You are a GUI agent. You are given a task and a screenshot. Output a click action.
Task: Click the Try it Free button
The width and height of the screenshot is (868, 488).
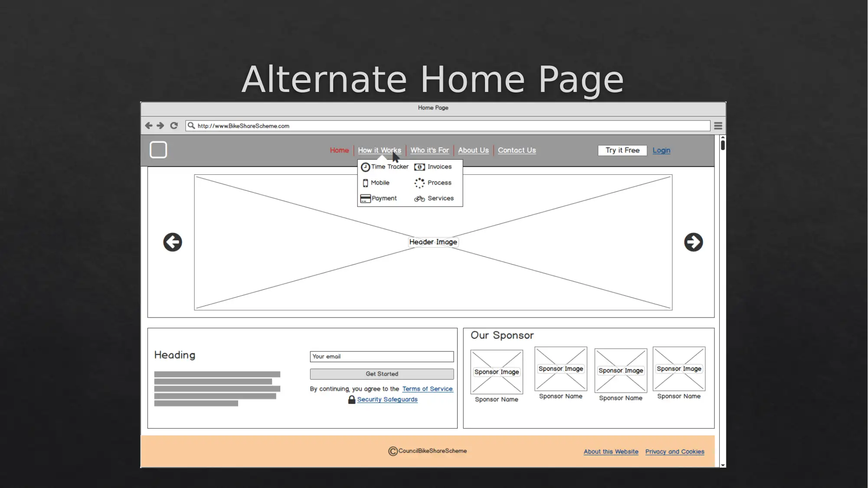[622, 150]
